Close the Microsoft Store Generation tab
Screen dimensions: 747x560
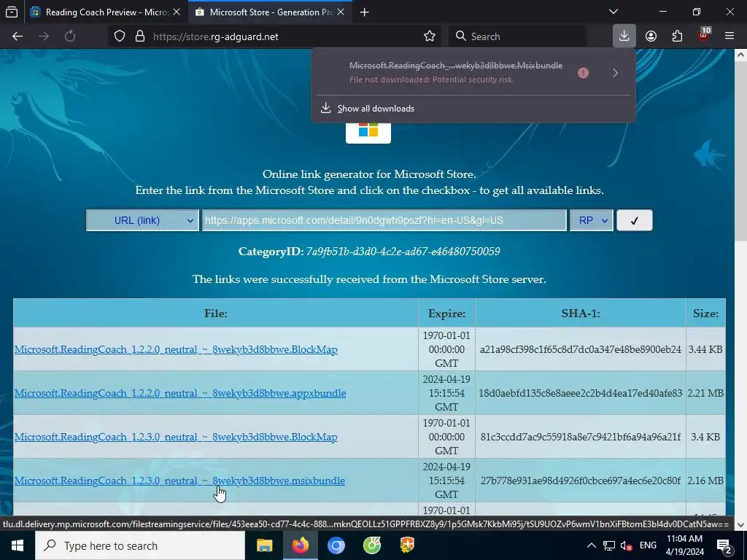click(x=341, y=12)
